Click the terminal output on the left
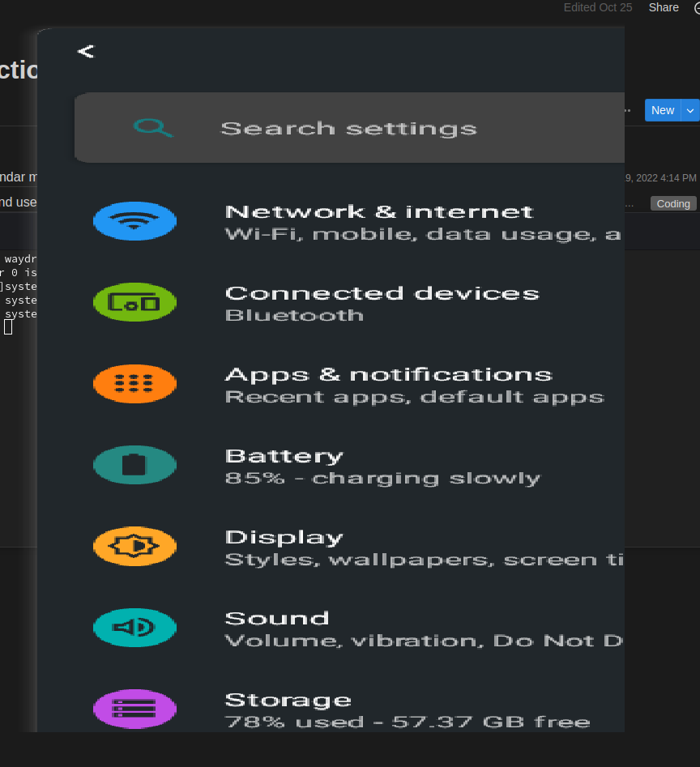Viewport: 700px width, 767px height. click(19, 292)
